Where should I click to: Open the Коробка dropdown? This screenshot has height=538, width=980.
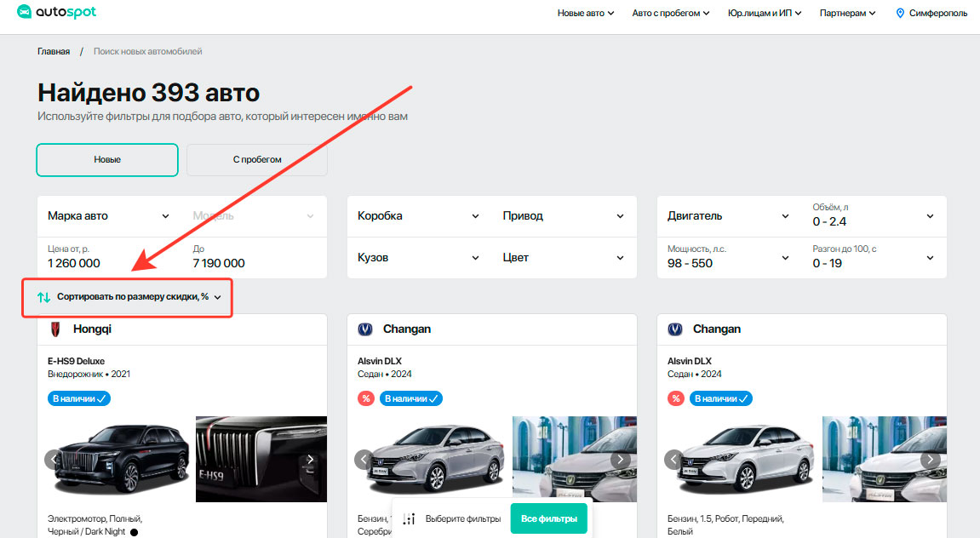[x=419, y=216]
